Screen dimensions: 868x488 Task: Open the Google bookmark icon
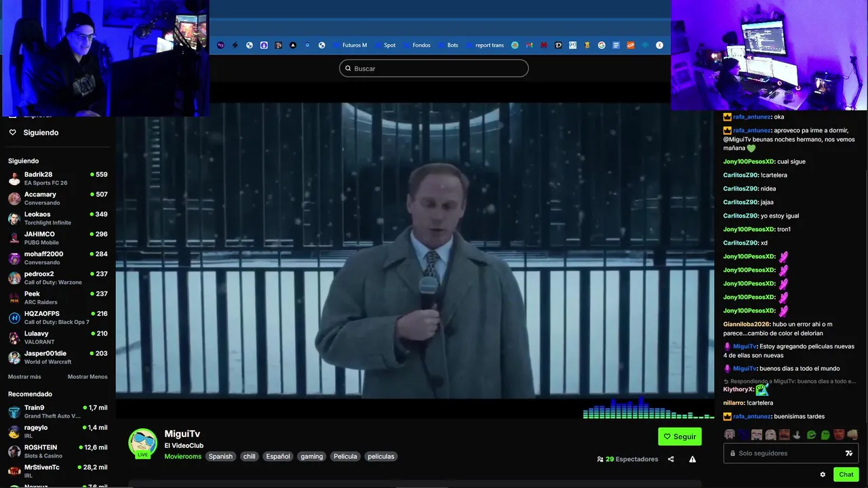[601, 45]
